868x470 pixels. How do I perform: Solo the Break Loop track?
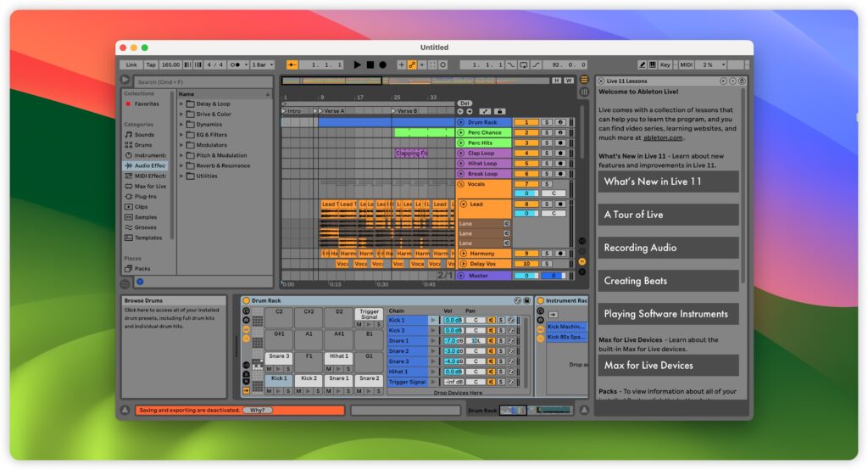tap(547, 174)
